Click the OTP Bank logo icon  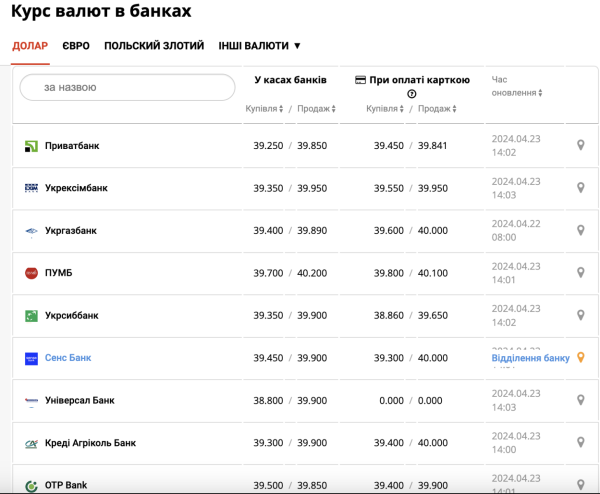[31, 486]
